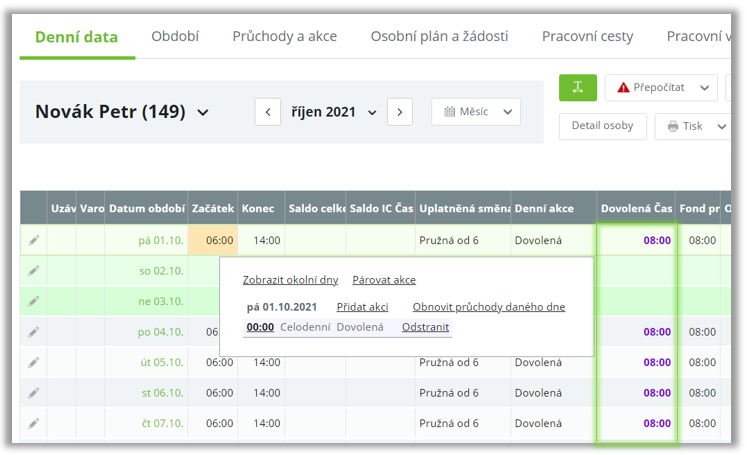
Task: Open the říjen 2021 month dropdown
Action: click(334, 112)
